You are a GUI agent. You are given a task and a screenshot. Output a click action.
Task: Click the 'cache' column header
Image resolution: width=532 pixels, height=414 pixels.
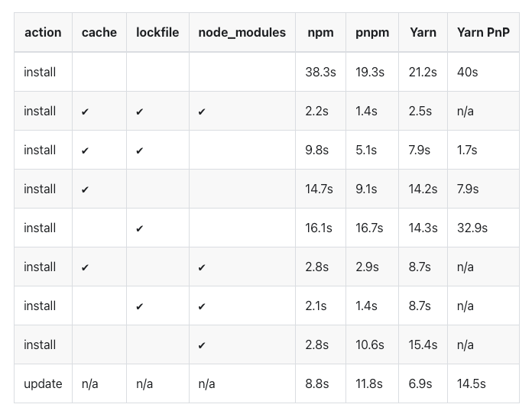click(99, 33)
